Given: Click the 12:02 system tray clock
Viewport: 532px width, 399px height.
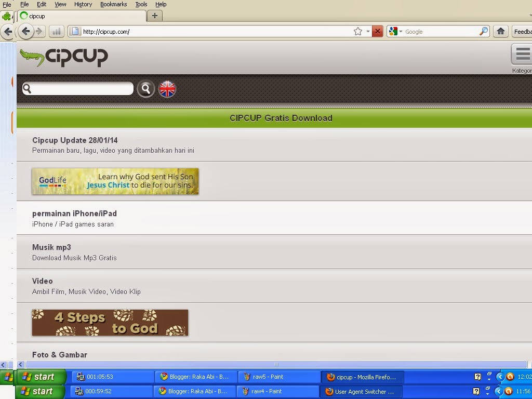Looking at the screenshot, I should [x=525, y=377].
